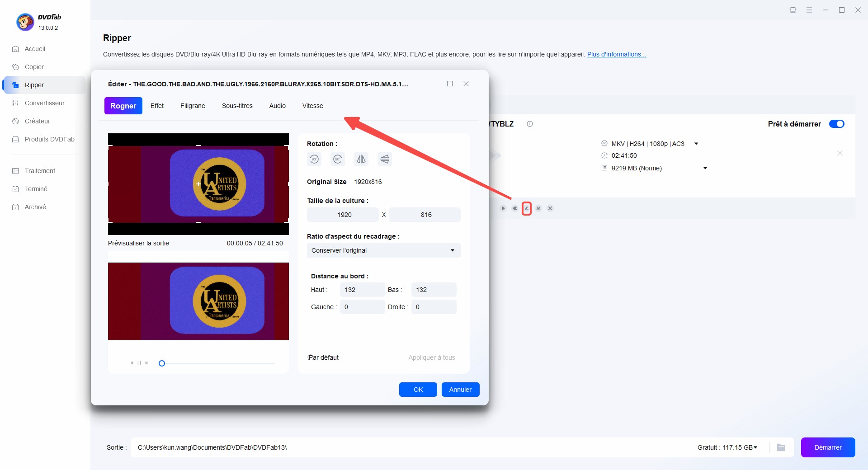Open Sous-titres tab
The image size is (868, 470).
tap(237, 106)
